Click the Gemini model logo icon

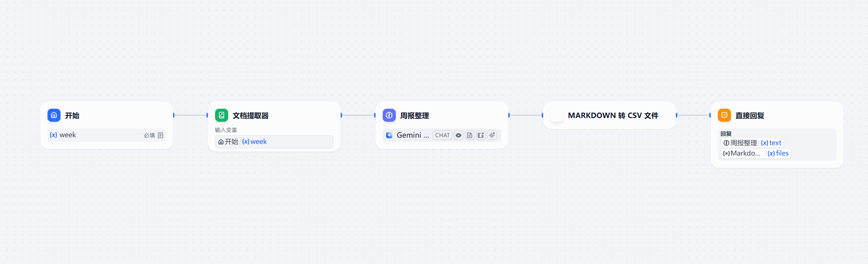pyautogui.click(x=389, y=135)
